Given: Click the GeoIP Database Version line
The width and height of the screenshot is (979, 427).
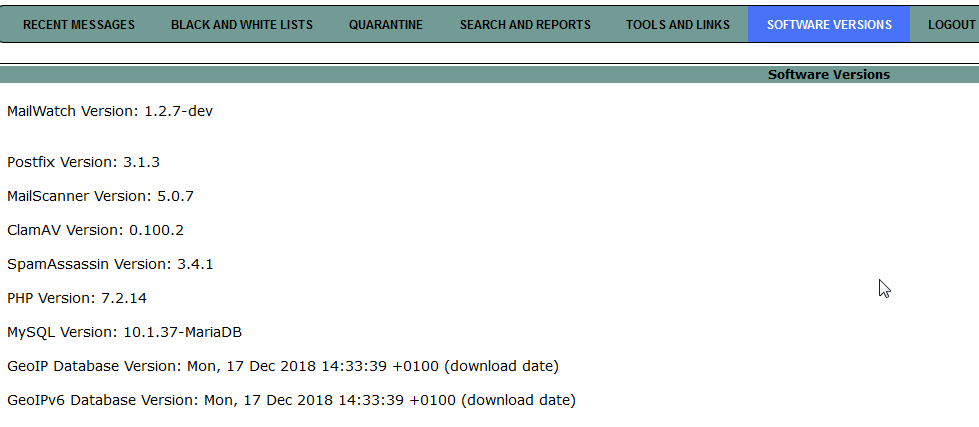Looking at the screenshot, I should click(283, 366).
